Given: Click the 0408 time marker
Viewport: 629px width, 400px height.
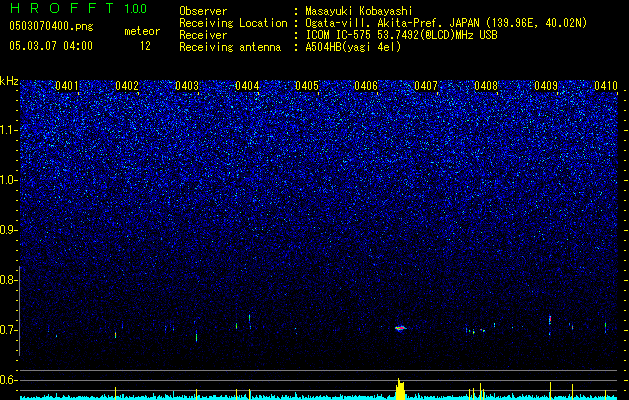Looking at the screenshot, I should tap(486, 86).
